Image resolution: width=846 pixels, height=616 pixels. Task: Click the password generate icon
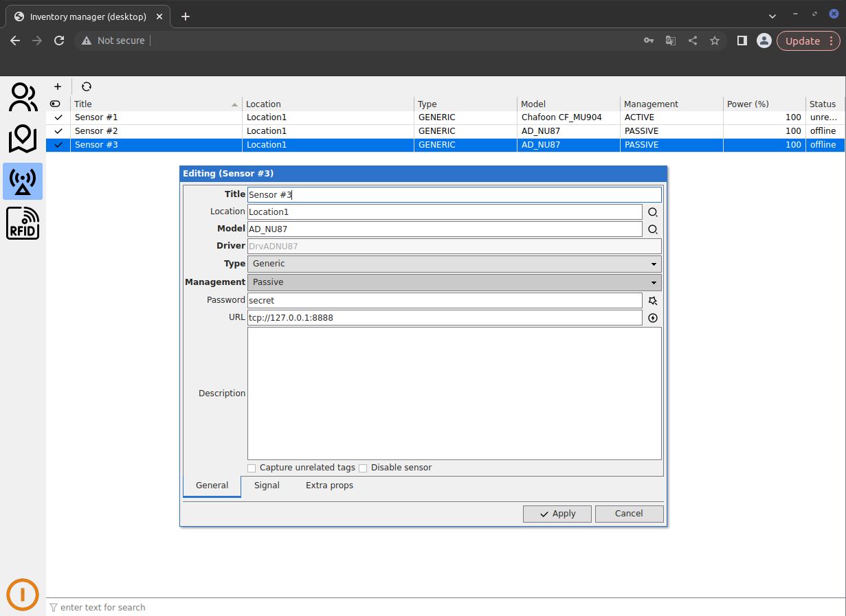(653, 301)
